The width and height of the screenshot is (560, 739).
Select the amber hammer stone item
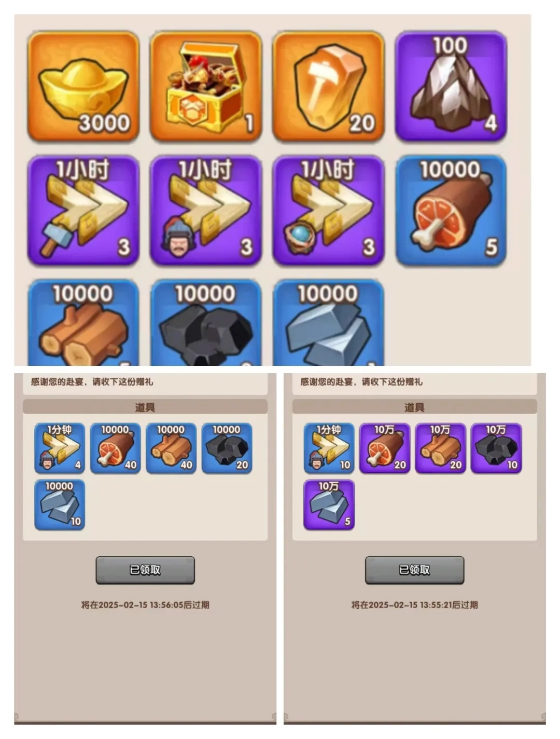[x=328, y=86]
